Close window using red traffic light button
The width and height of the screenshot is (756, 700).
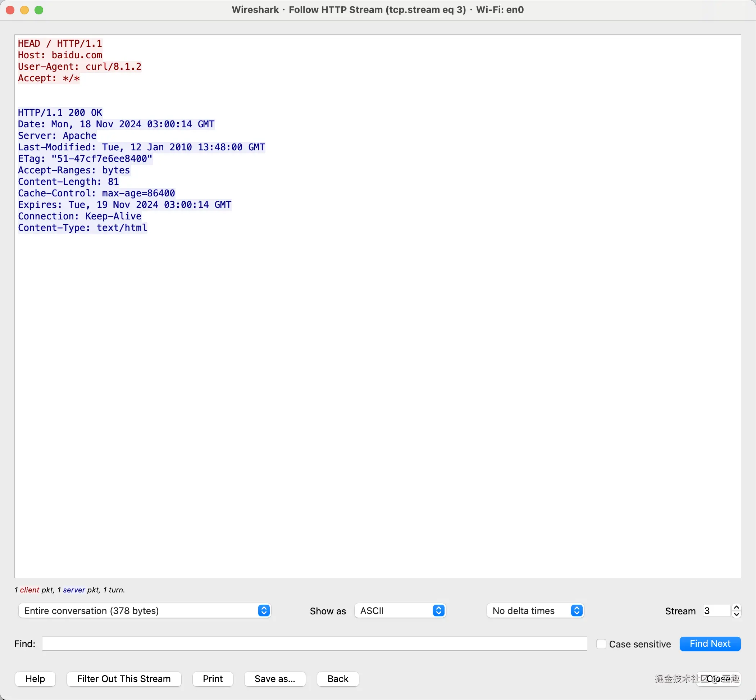coord(10,10)
